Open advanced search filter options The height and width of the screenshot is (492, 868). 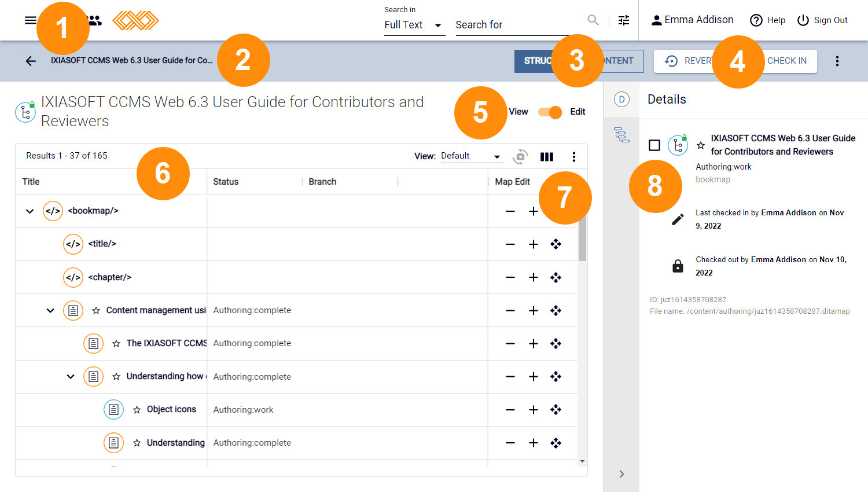click(x=624, y=20)
